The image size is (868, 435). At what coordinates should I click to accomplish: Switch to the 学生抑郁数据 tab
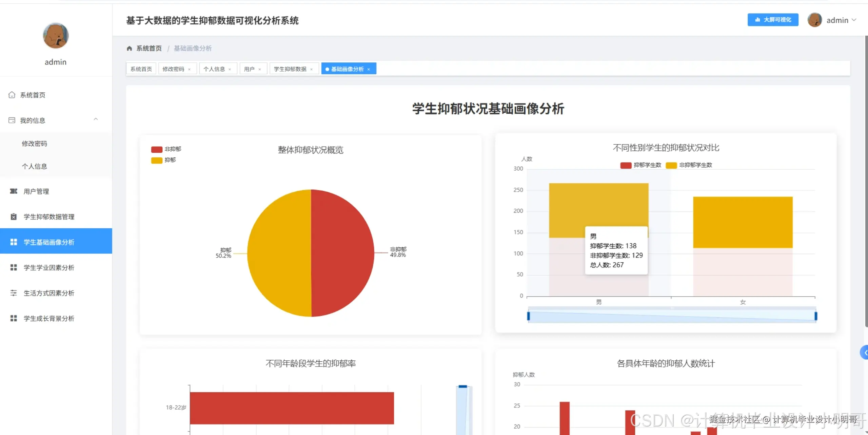pos(290,69)
